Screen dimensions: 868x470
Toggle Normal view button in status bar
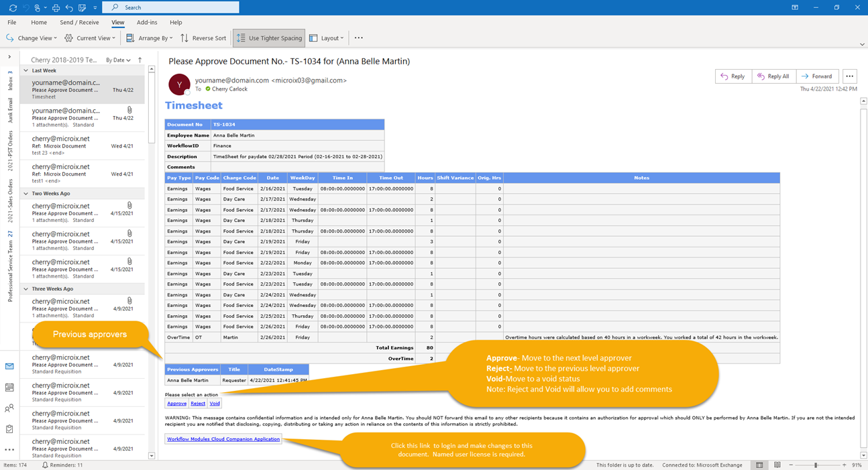pos(759,465)
